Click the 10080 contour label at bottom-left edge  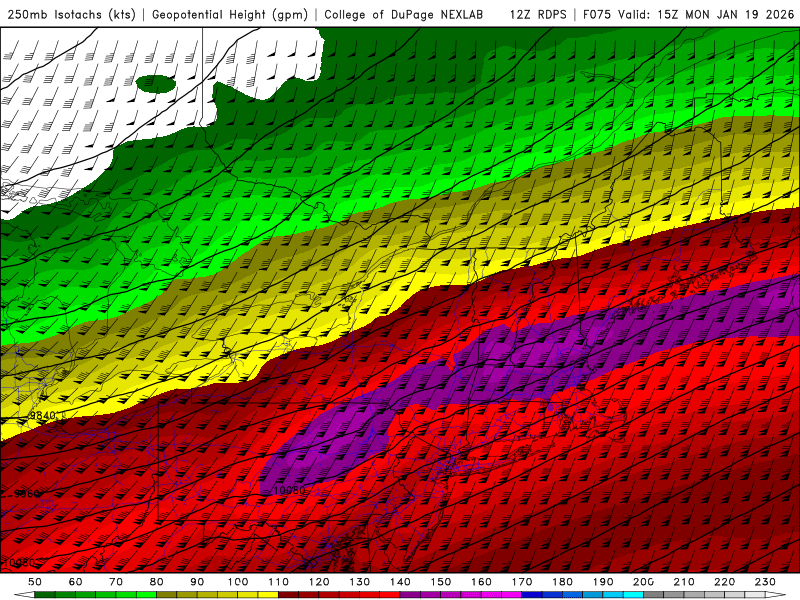(x=18, y=563)
